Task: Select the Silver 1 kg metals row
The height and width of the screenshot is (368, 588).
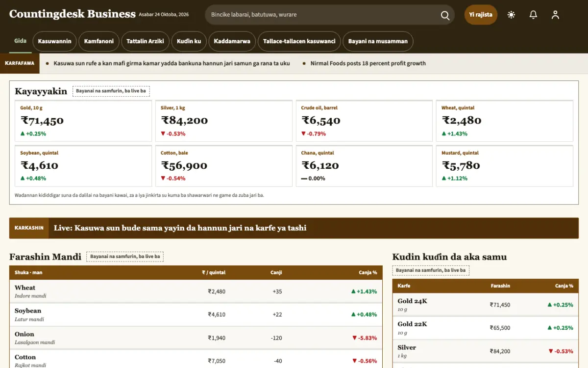Action: pyautogui.click(x=486, y=351)
